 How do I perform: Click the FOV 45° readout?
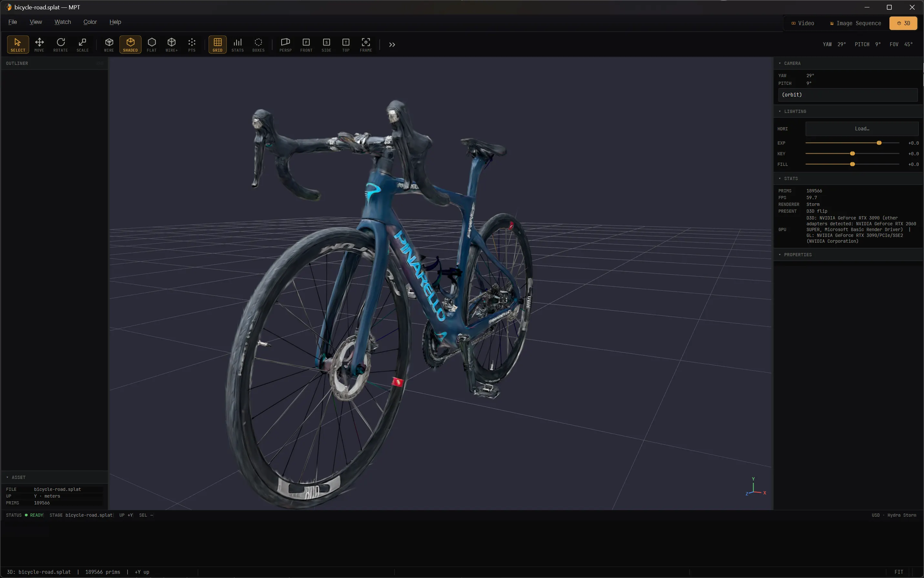pos(901,45)
